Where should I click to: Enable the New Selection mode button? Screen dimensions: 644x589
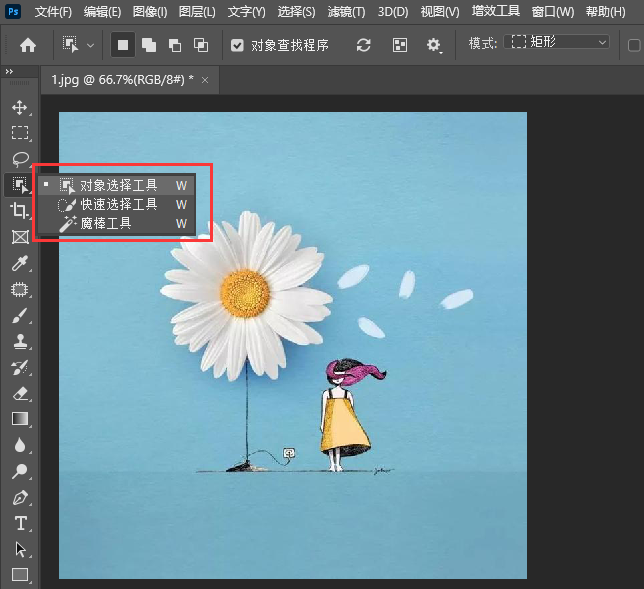[122, 45]
